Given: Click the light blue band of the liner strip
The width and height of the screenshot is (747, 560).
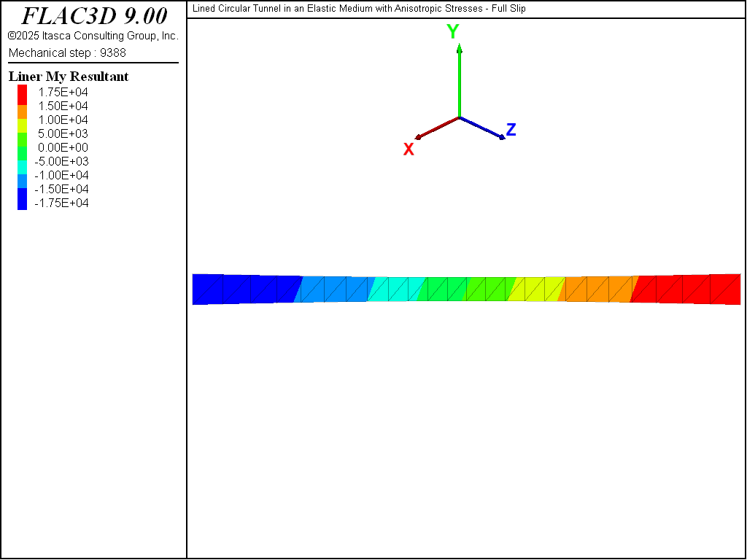Looking at the screenshot, I should pos(334,289).
